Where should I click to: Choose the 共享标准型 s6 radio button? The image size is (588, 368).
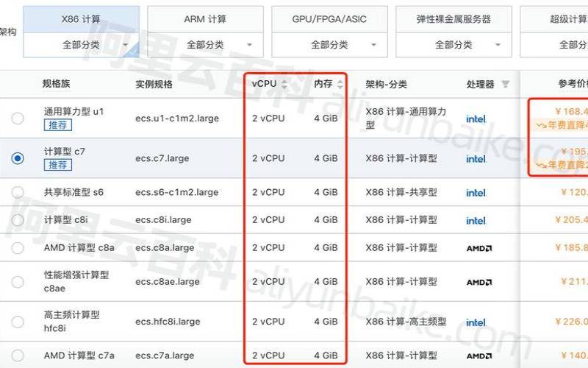pos(17,192)
